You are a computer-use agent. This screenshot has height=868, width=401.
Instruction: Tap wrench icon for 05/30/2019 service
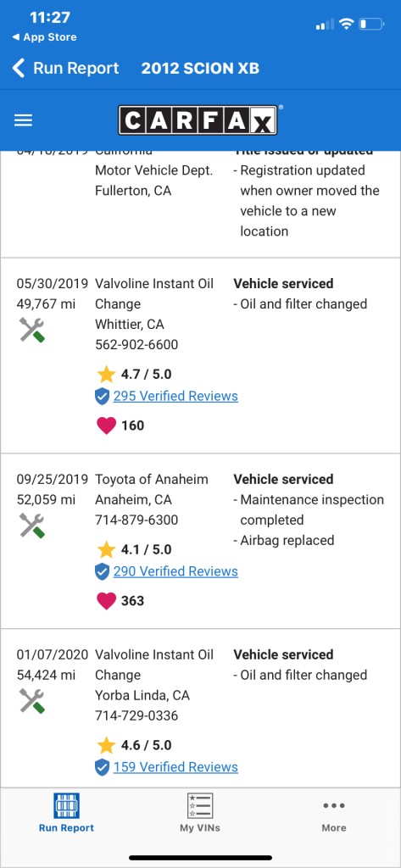coord(32,330)
